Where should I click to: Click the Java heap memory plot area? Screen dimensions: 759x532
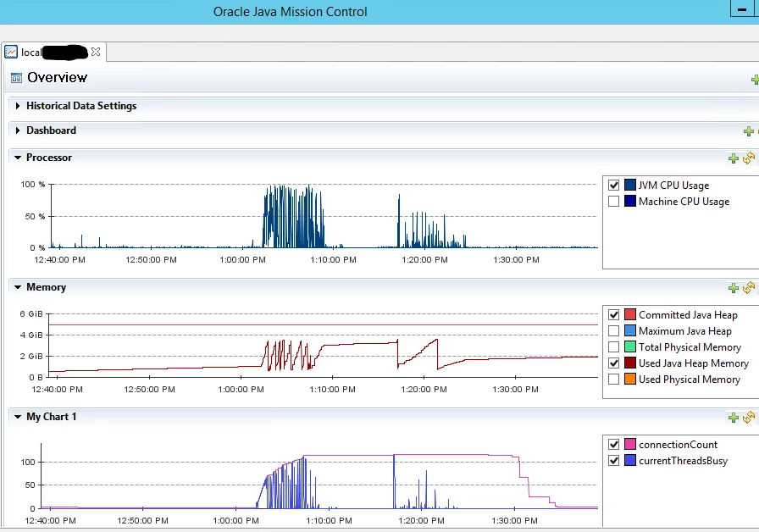click(x=324, y=345)
